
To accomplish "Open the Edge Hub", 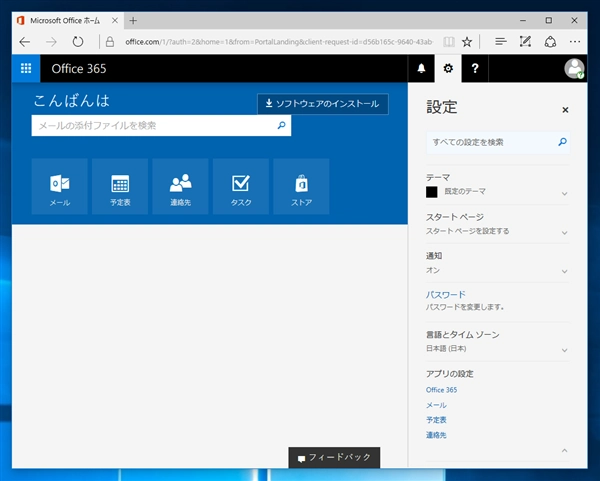I will pyautogui.click(x=501, y=42).
